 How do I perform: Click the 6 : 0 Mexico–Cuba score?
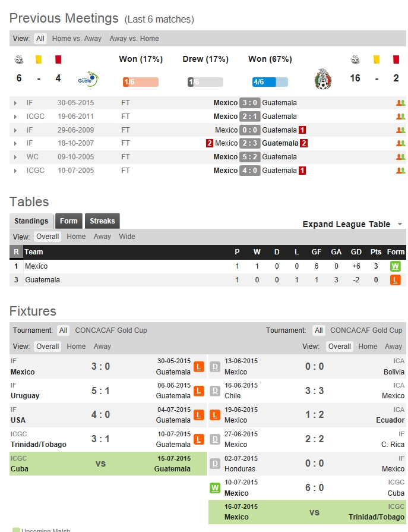(314, 488)
